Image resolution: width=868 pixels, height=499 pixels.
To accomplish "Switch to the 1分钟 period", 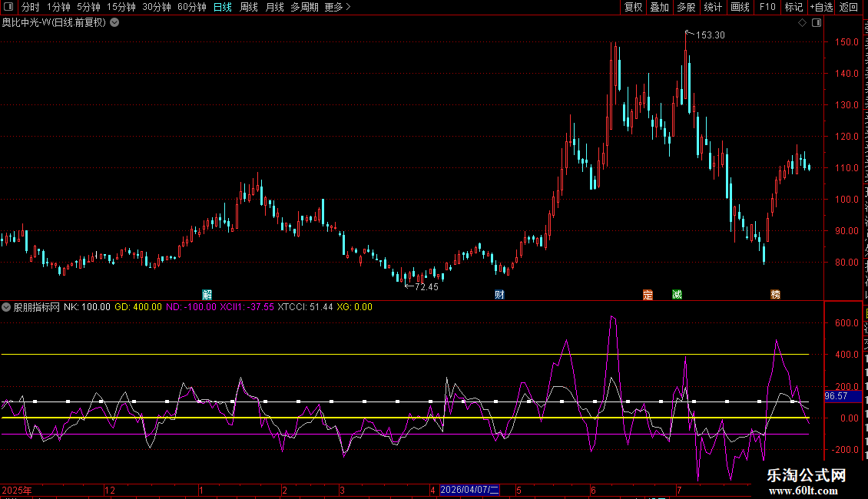I will click(x=58, y=7).
